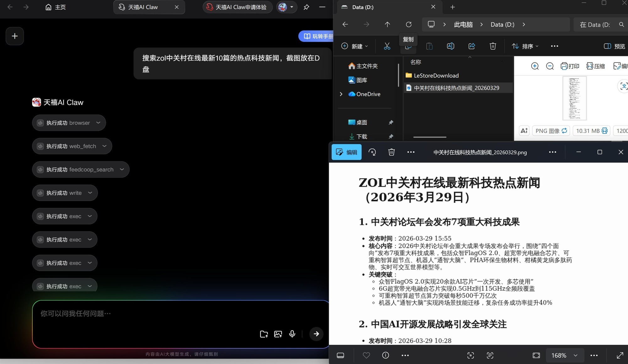Go to the 主页 home tab
628x364 pixels.
(56, 7)
